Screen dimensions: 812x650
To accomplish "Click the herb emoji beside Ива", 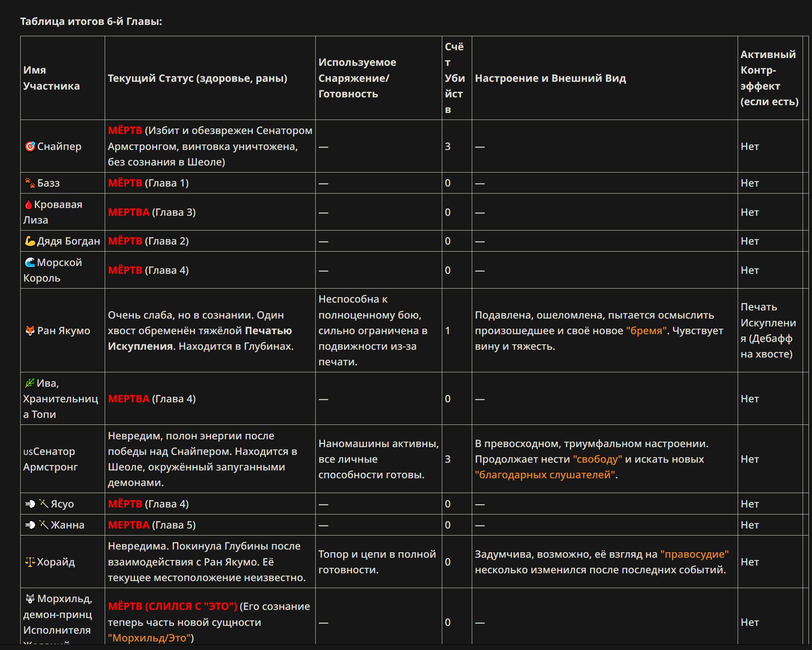I will coord(30,383).
